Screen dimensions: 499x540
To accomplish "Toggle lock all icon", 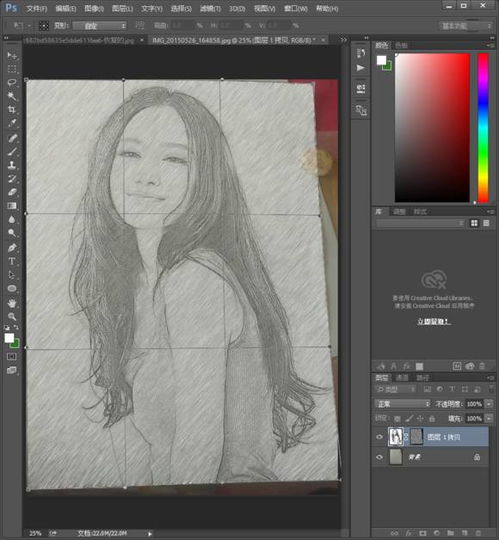I will coord(432,418).
